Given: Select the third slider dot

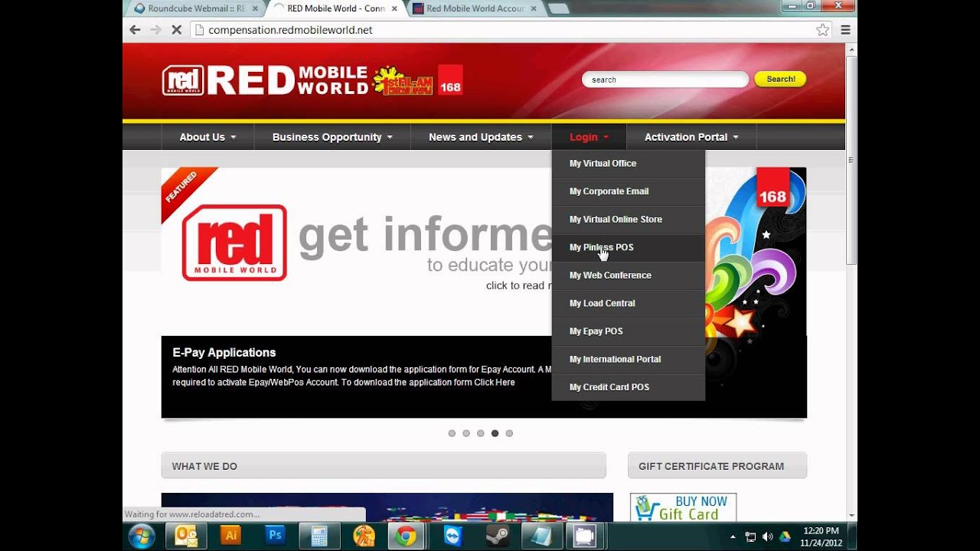Looking at the screenshot, I should pos(481,433).
